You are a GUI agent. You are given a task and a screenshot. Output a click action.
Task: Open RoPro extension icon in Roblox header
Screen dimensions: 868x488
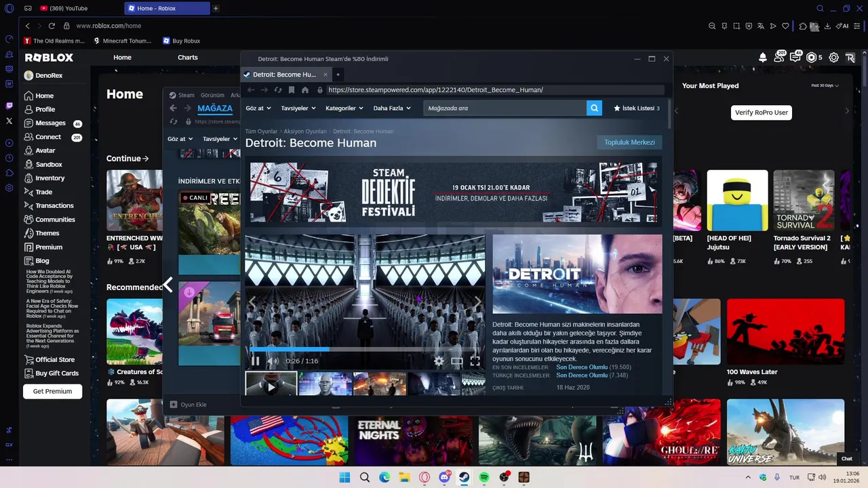[x=850, y=58]
